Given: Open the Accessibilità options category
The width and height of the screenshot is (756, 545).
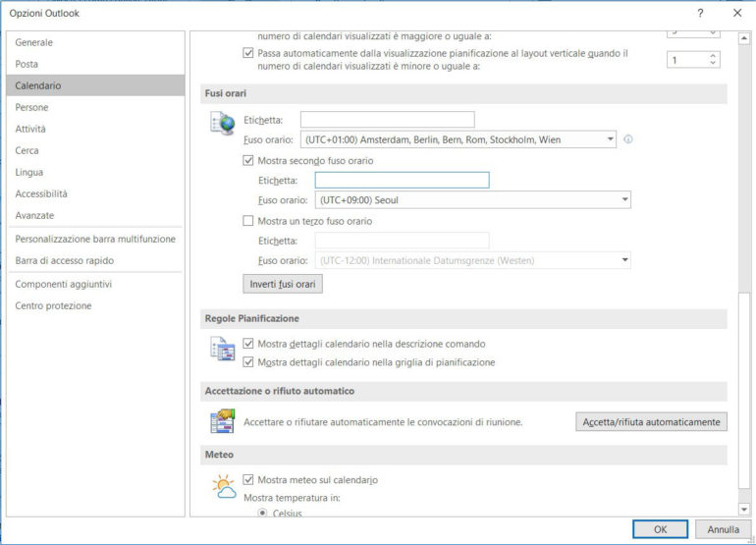Looking at the screenshot, I should tap(95, 193).
